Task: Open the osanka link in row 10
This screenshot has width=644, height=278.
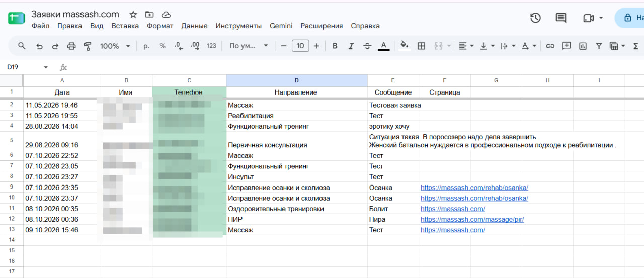Action: [x=474, y=198]
